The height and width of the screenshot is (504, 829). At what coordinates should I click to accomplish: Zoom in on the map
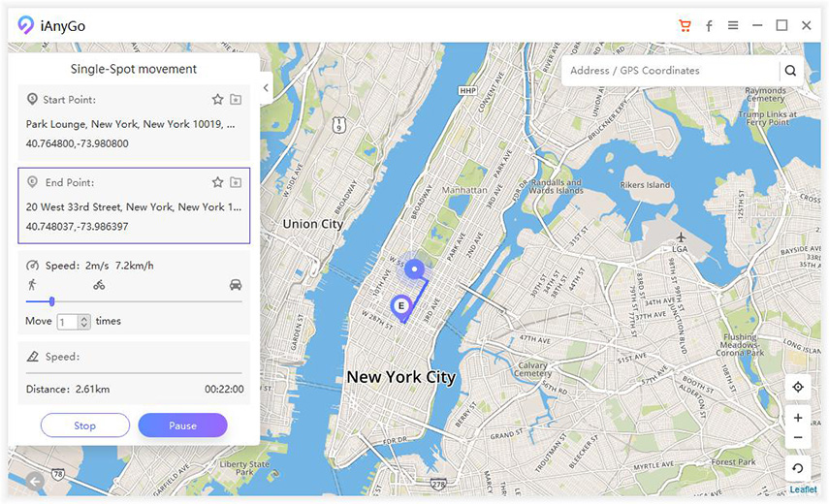[x=798, y=418]
